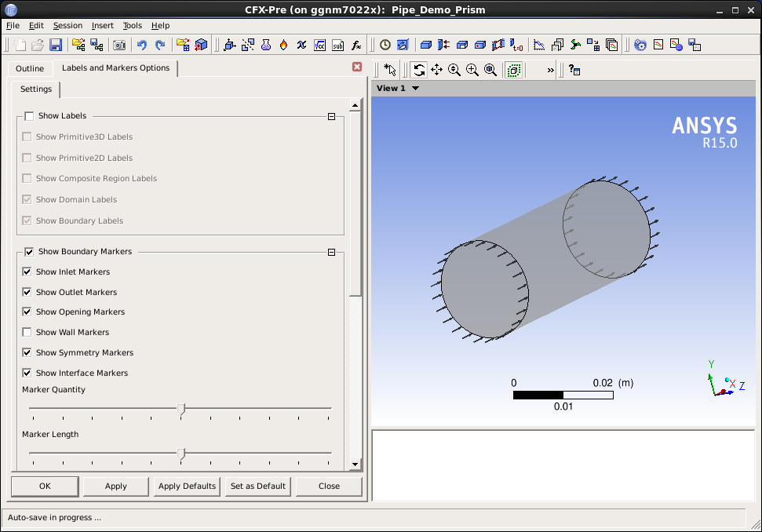
Task: Click the Set as Default button
Action: click(x=258, y=486)
